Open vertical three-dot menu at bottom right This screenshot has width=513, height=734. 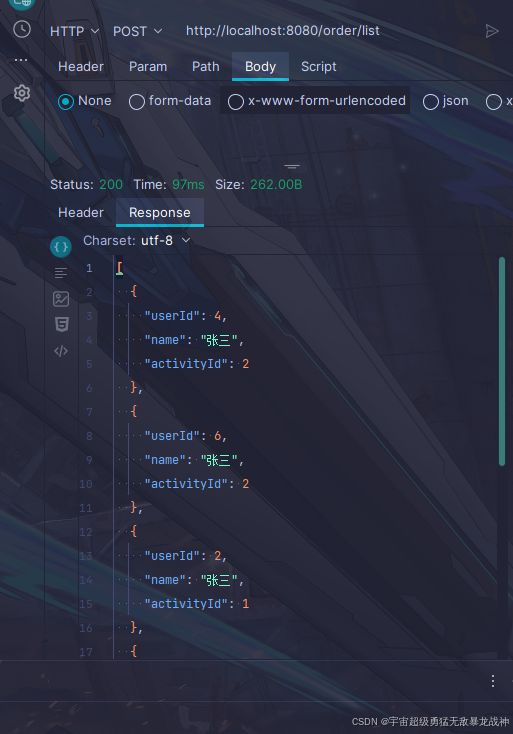click(493, 681)
